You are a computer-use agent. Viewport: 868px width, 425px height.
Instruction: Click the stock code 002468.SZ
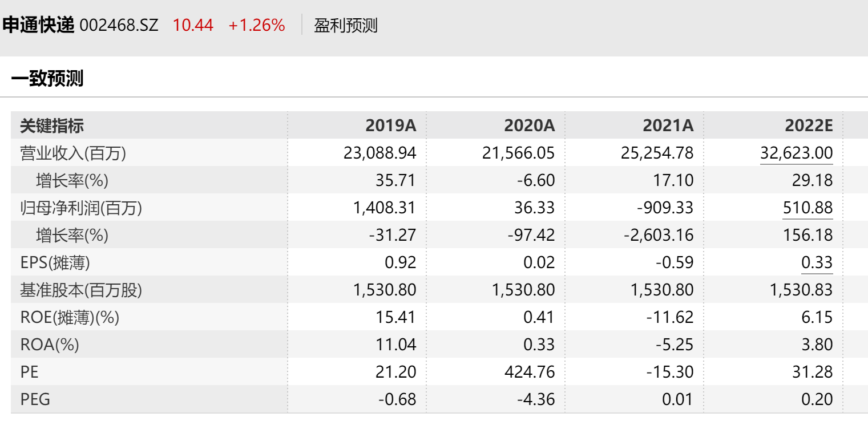(x=119, y=26)
